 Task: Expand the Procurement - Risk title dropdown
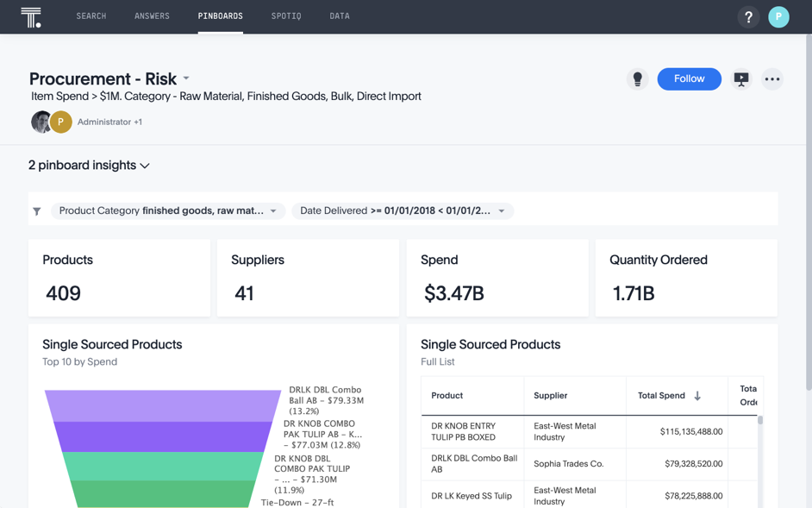[x=186, y=78]
